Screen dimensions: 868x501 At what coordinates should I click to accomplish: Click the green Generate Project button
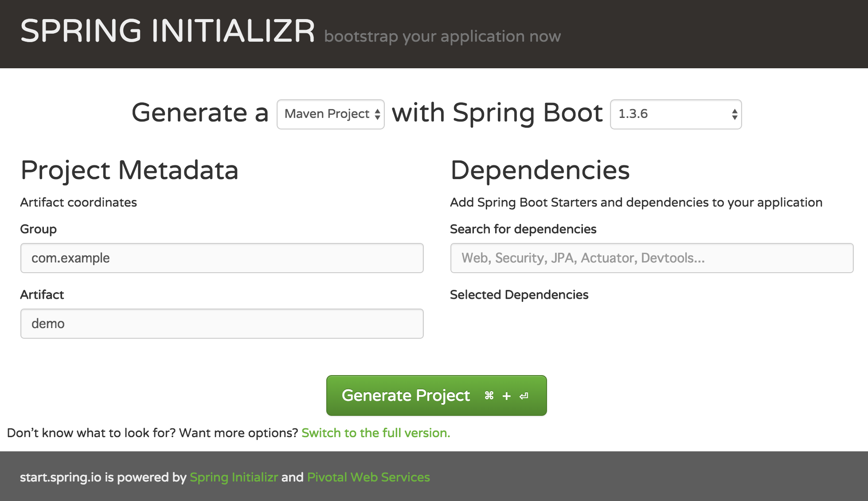tap(436, 395)
